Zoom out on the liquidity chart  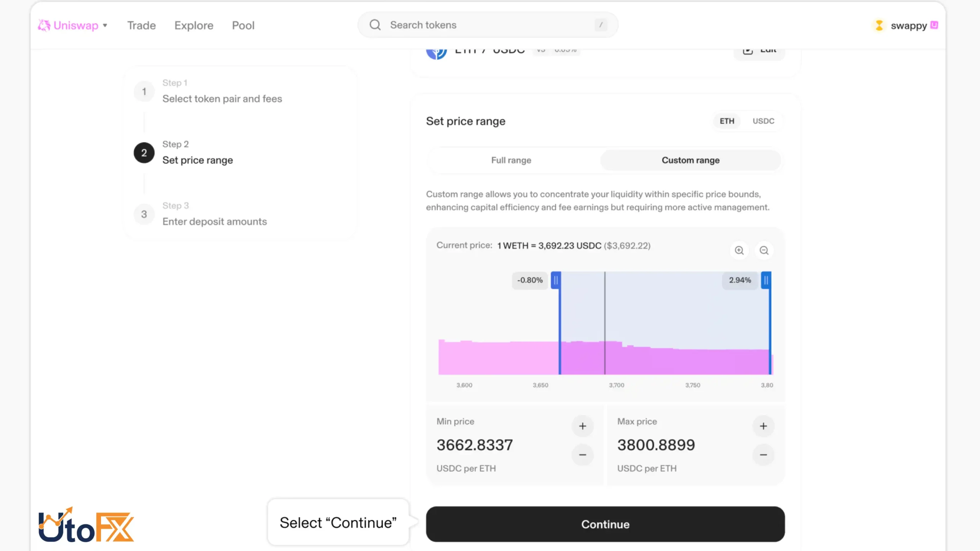point(764,250)
